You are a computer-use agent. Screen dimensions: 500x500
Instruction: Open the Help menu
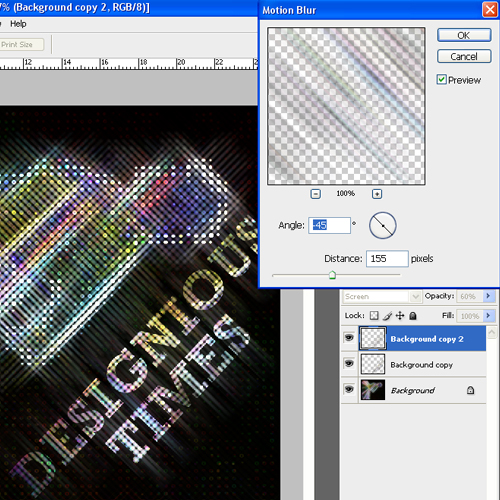click(18, 24)
